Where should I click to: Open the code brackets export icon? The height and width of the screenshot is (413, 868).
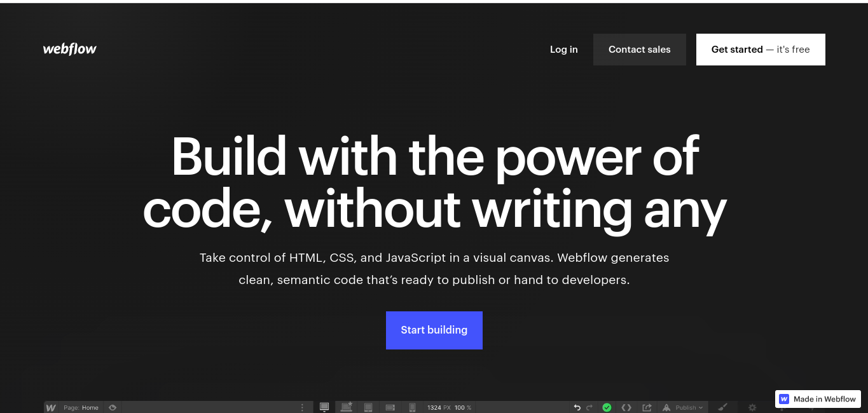[x=626, y=407]
